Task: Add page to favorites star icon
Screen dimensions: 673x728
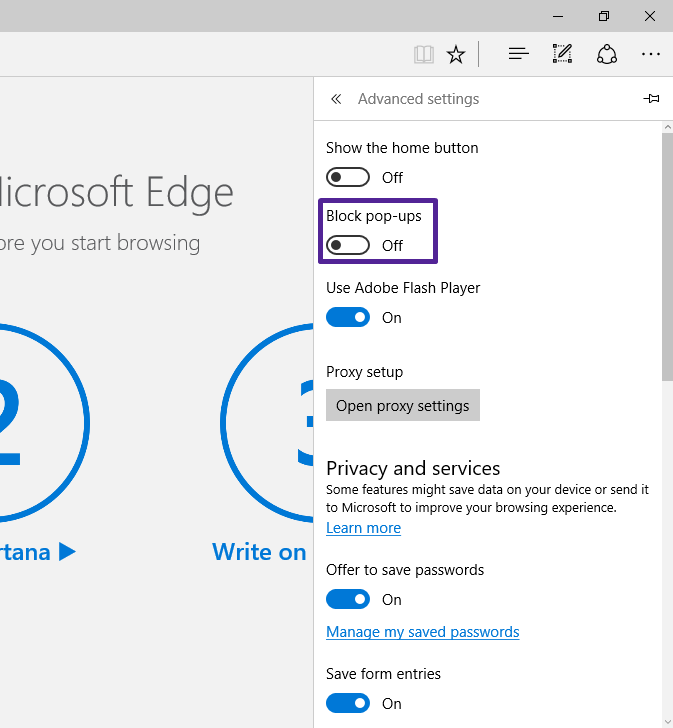Action: pyautogui.click(x=456, y=54)
